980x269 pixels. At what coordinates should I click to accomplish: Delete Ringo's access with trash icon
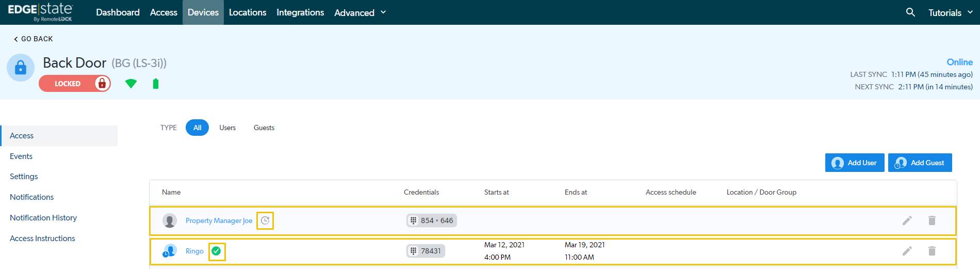click(932, 251)
